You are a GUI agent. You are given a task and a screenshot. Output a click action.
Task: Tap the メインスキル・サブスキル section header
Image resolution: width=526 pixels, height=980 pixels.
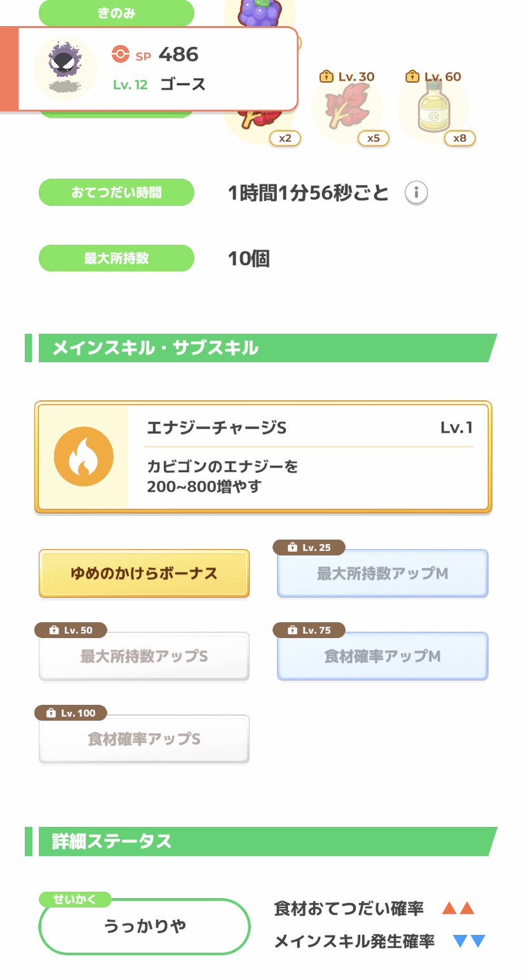[260, 348]
